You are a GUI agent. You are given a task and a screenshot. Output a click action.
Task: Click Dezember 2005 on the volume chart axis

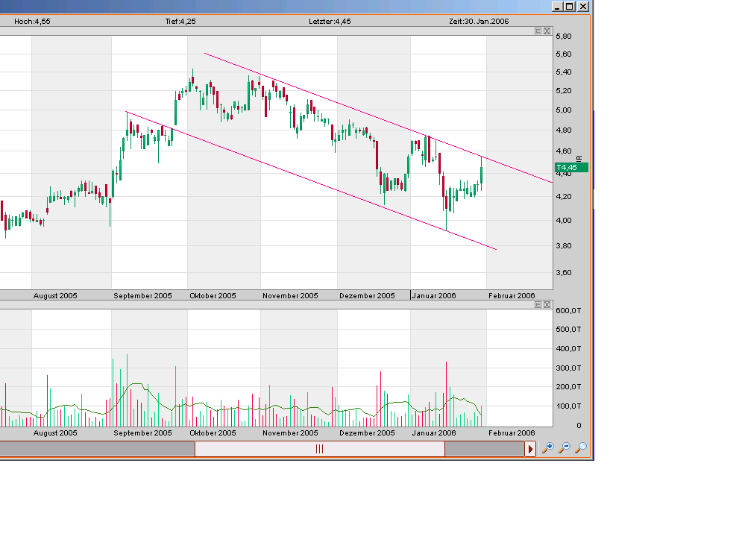coord(367,432)
